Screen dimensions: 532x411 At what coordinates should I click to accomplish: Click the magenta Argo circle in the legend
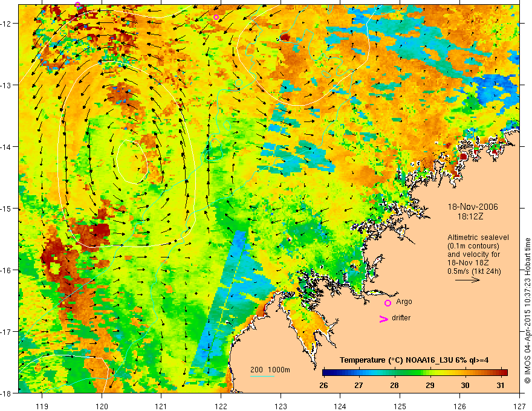(x=388, y=303)
